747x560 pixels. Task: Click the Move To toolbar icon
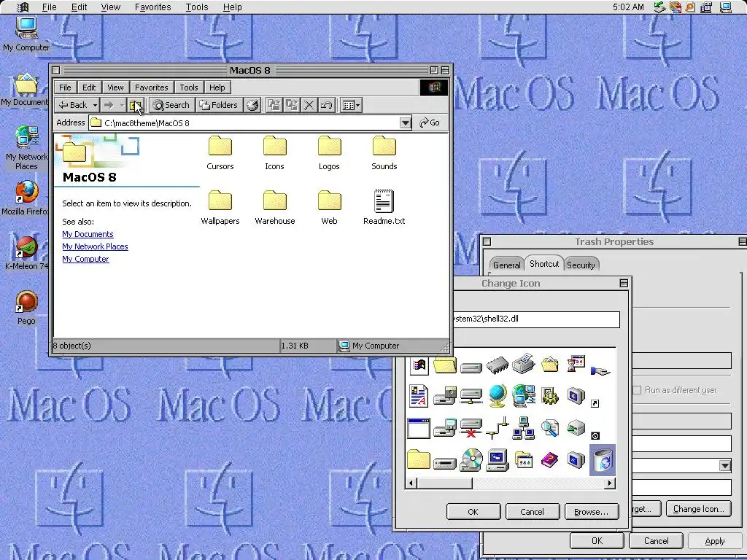(x=274, y=105)
